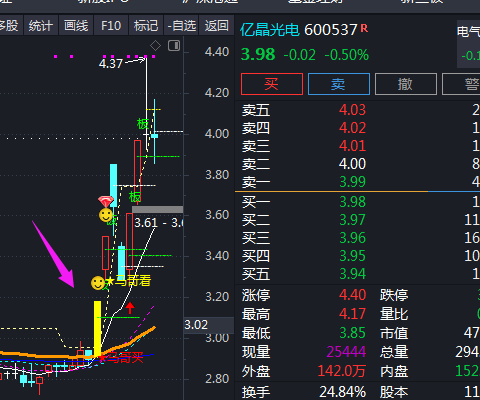
Task: Click the 统计 toolbar button
Action: [41, 26]
